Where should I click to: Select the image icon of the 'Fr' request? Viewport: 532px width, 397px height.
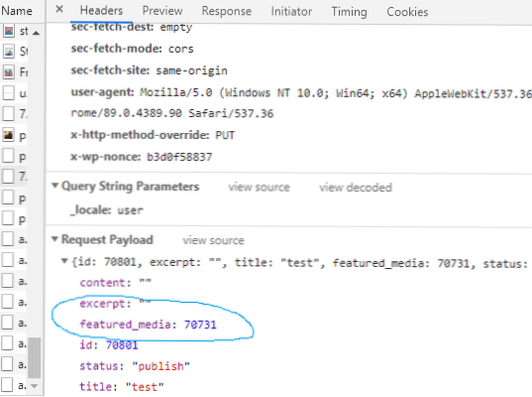click(x=8, y=72)
